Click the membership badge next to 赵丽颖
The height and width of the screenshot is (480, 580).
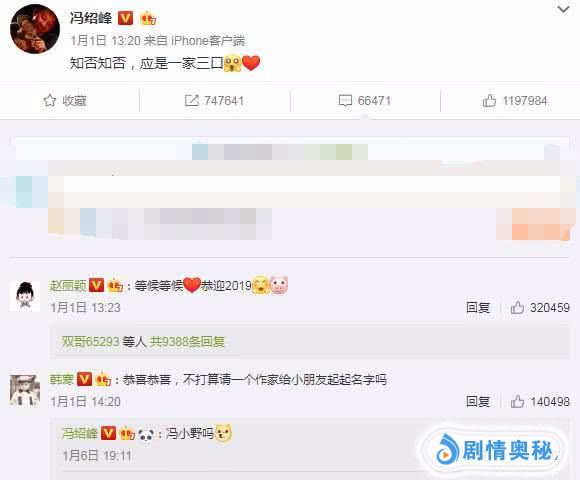115,285
